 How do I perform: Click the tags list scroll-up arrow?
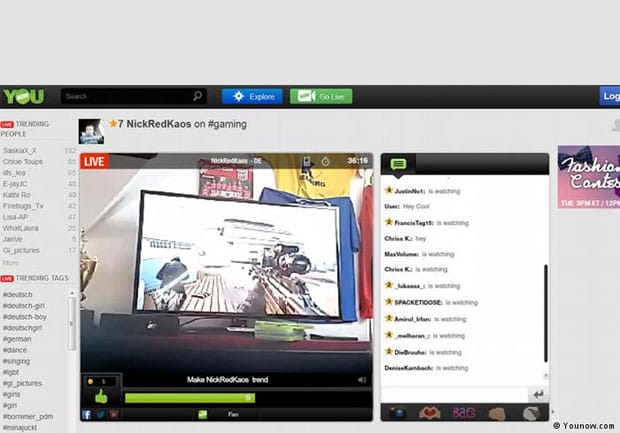(72, 293)
